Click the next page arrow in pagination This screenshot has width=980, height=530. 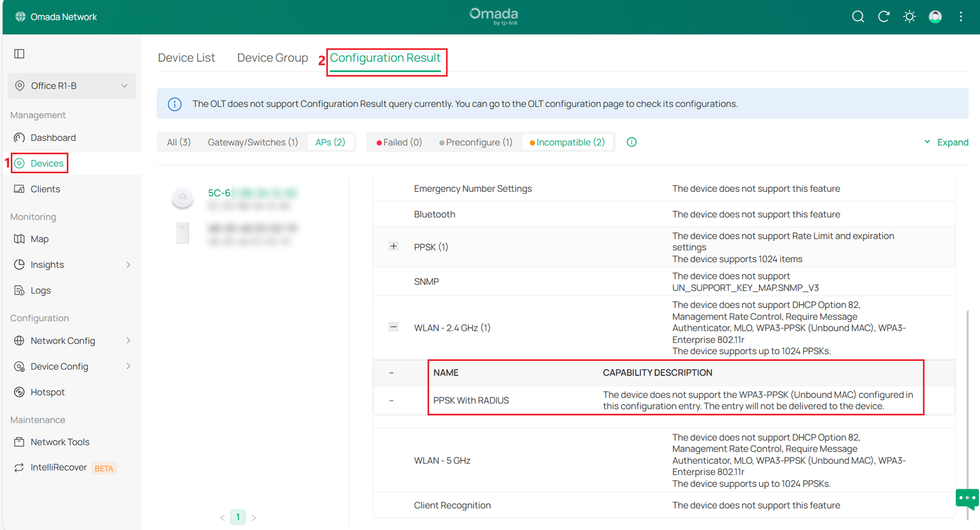(x=254, y=517)
